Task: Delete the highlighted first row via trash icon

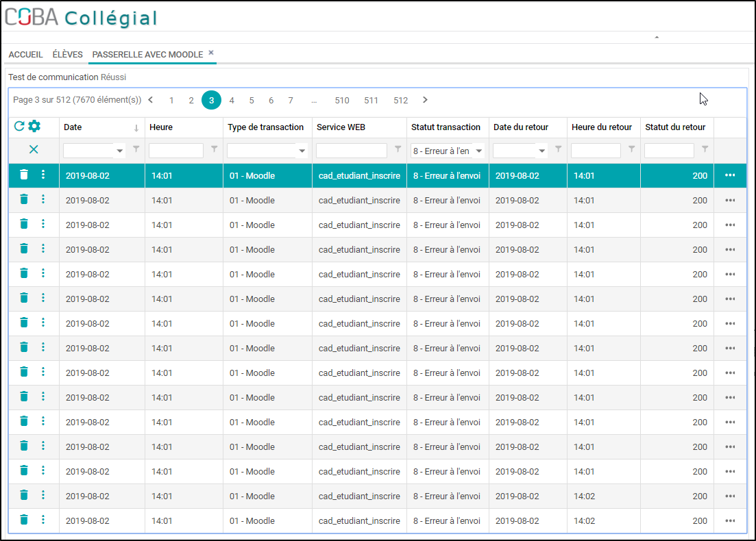Action: coord(24,175)
